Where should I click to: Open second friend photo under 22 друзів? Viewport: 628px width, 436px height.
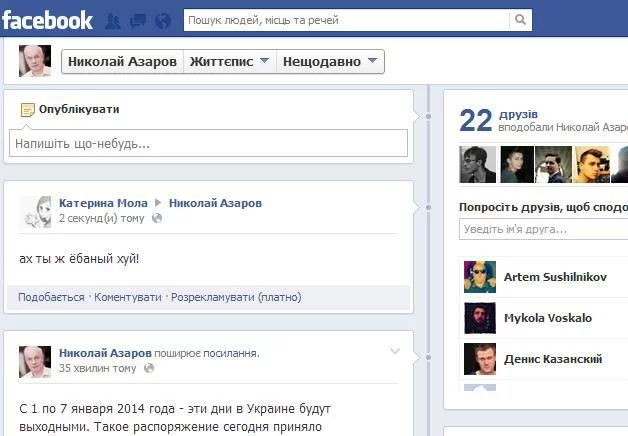517,164
